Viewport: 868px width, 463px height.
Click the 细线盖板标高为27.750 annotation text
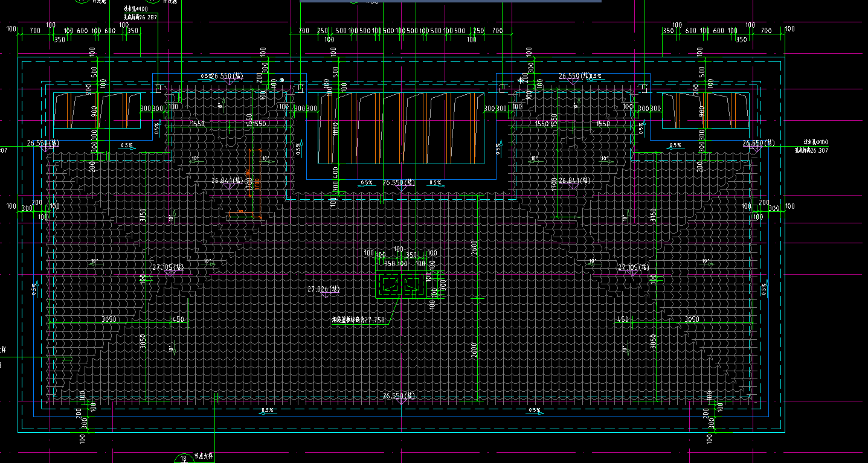pos(358,320)
